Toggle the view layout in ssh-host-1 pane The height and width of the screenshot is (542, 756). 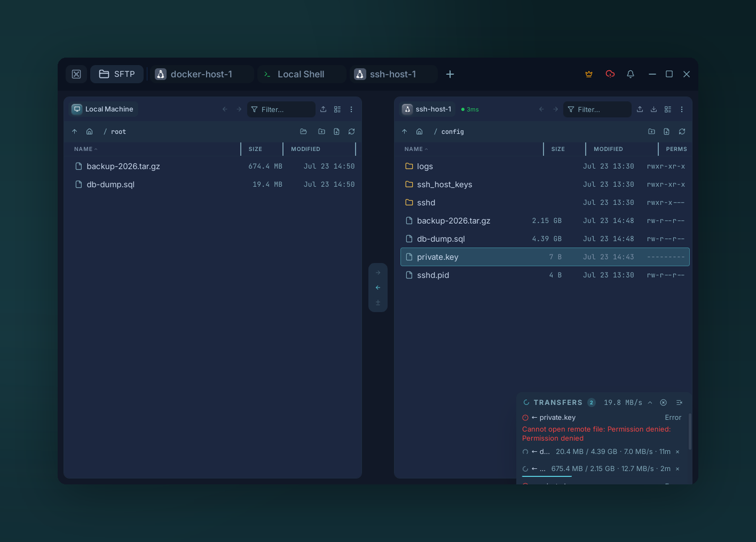click(x=668, y=109)
